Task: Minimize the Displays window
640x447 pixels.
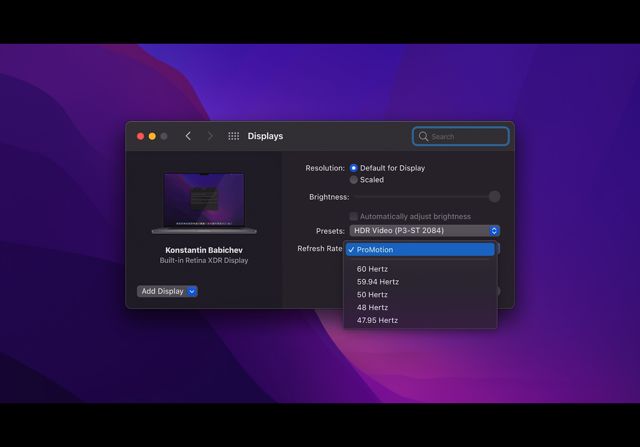Action: coord(152,136)
